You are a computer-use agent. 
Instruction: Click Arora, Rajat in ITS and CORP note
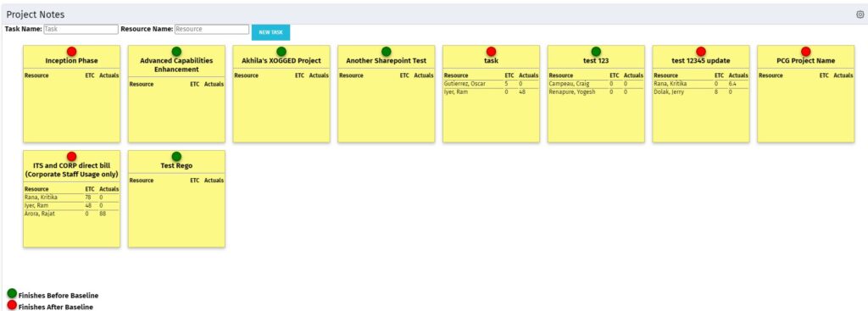coord(39,214)
